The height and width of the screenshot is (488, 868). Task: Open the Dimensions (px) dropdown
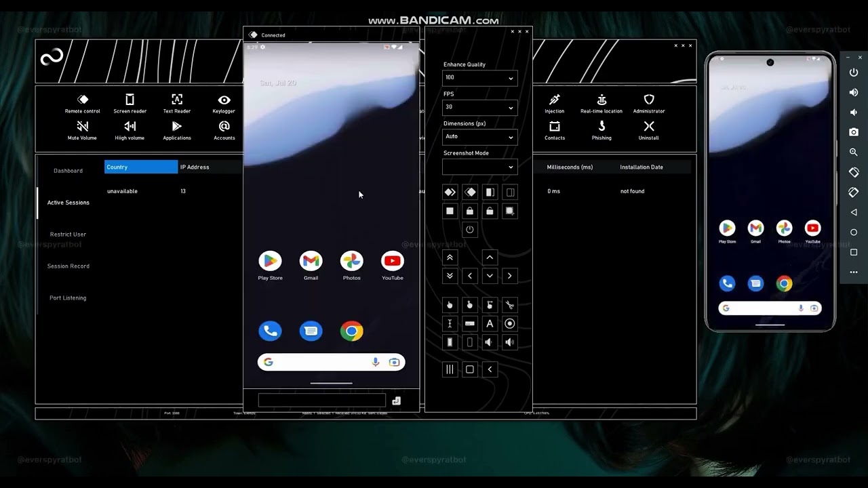pyautogui.click(x=479, y=137)
